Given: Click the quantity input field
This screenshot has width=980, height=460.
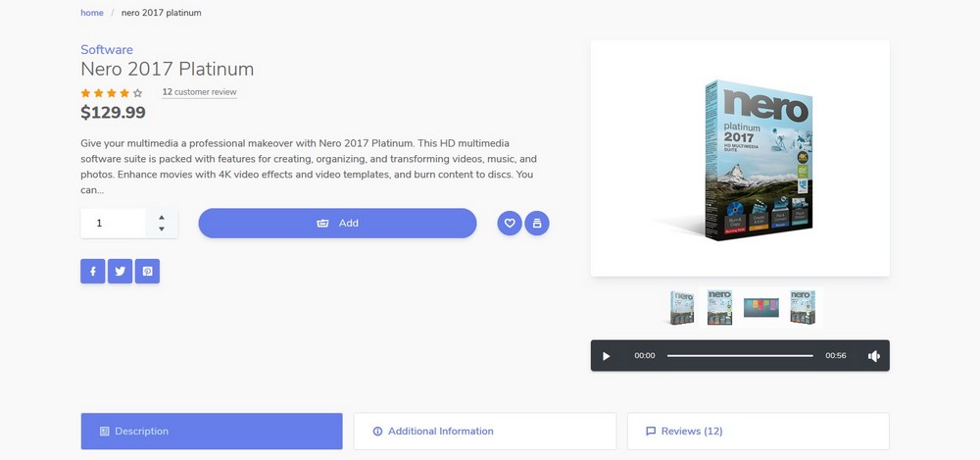Looking at the screenshot, I should coord(113,224).
